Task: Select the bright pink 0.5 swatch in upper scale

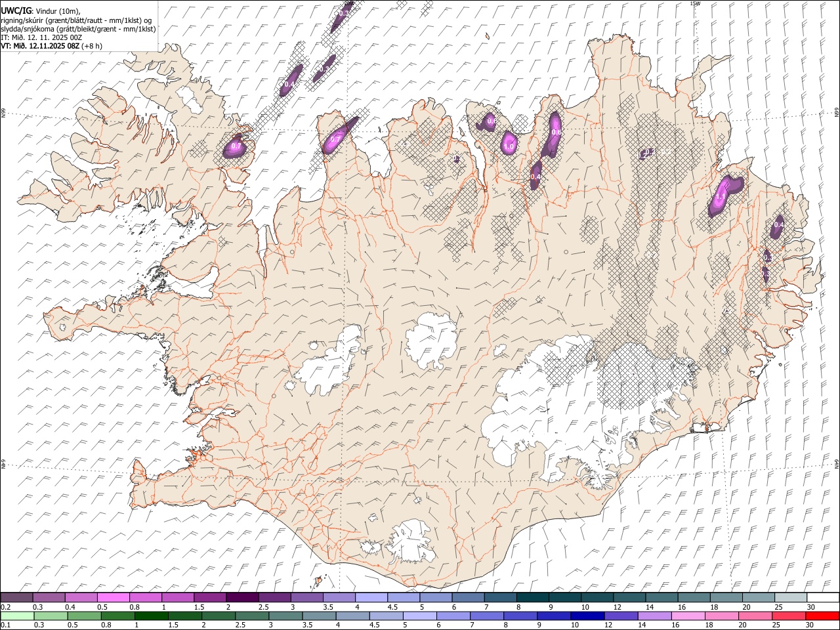Action: (114, 598)
